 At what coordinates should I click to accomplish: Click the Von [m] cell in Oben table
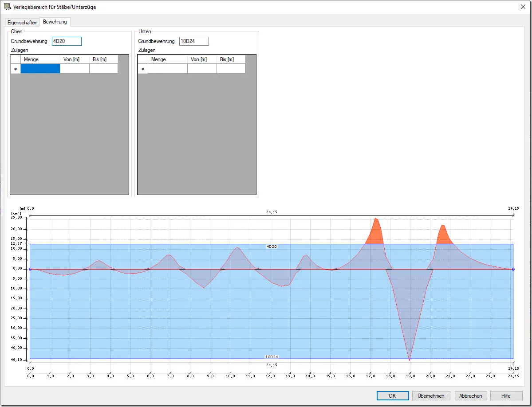[75, 69]
